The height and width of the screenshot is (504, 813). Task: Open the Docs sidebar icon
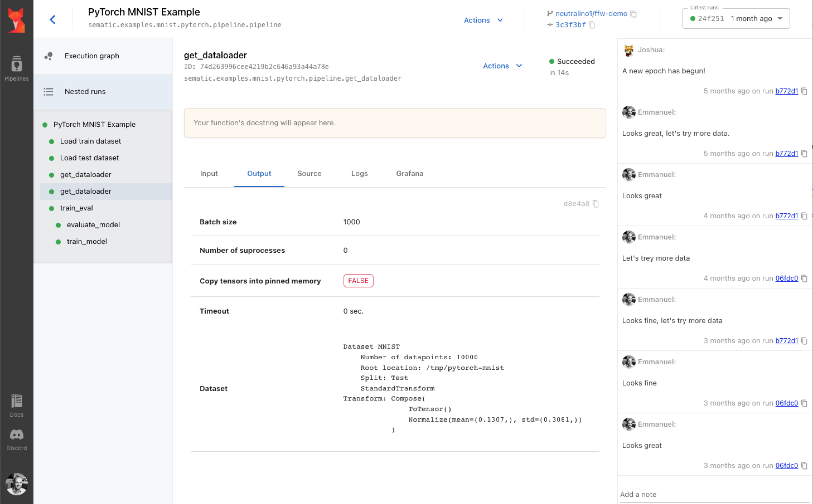coord(17,405)
